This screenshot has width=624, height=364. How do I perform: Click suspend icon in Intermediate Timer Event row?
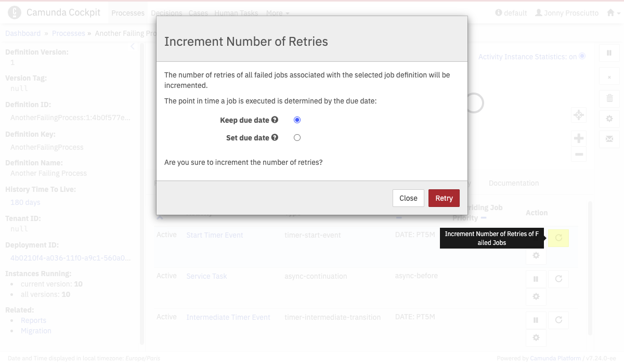[x=536, y=320]
